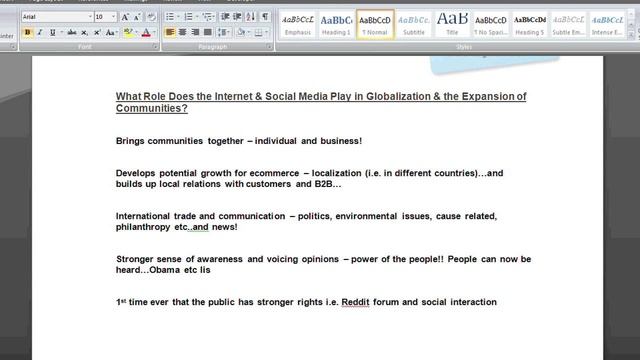640x360 pixels.
Task: Toggle Bold formatting off
Action: tap(27, 32)
